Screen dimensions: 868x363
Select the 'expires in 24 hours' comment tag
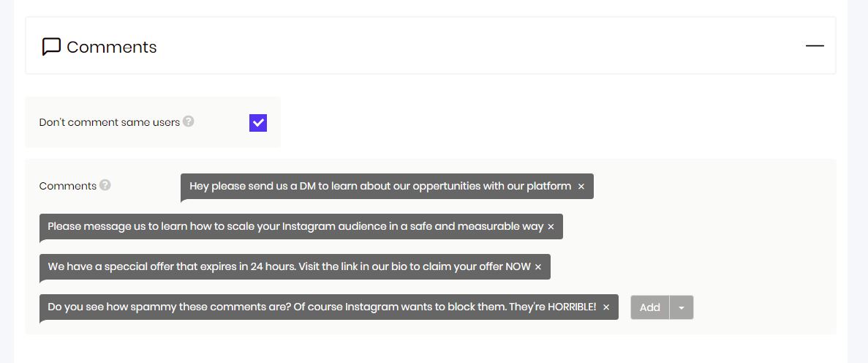(288, 266)
